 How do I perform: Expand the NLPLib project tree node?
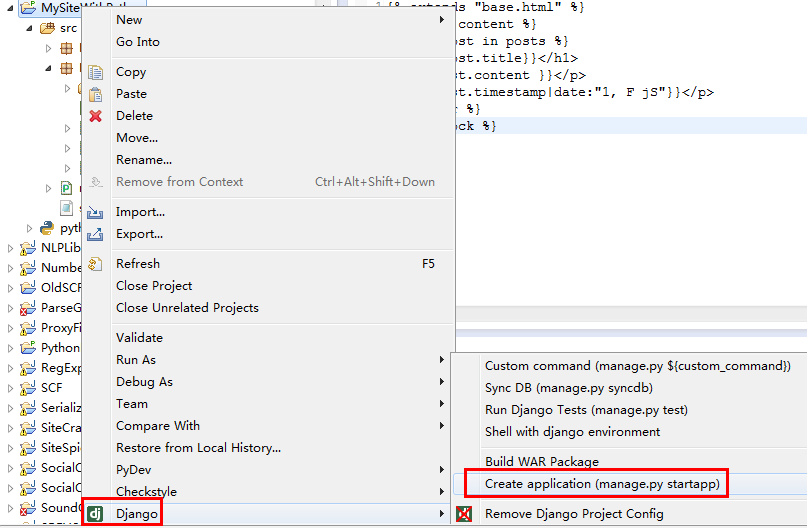11,248
